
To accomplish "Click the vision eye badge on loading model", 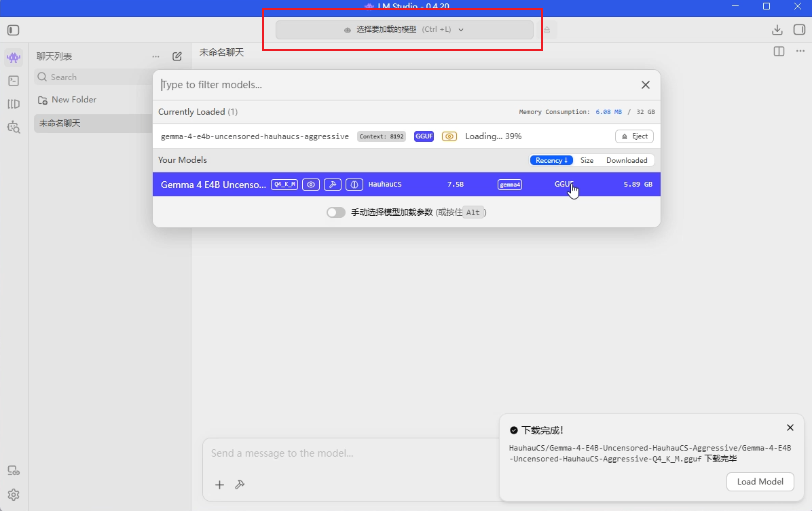I will [449, 136].
